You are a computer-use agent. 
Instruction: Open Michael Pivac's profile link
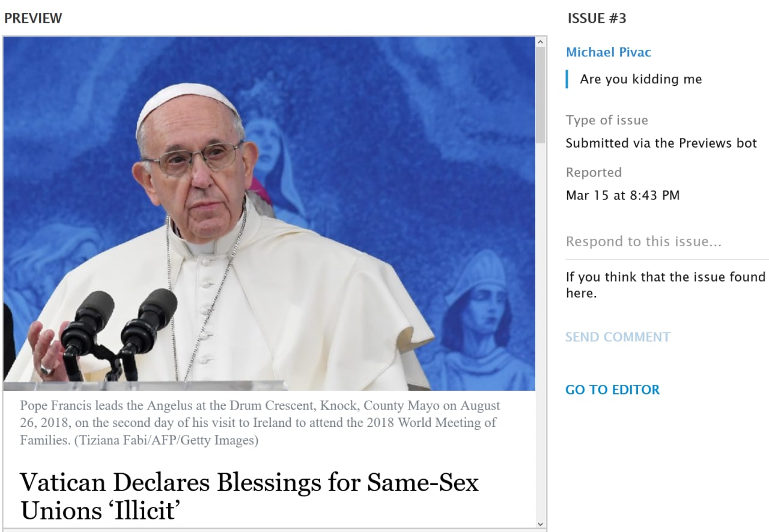coord(609,52)
